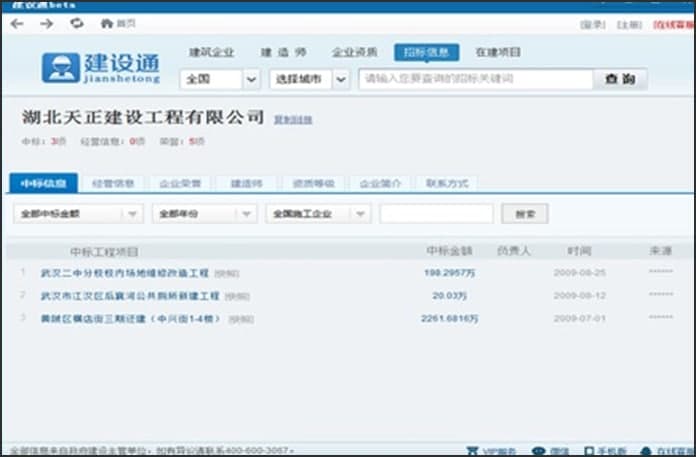Click the 中标工程项目 column header
This screenshot has height=457, width=696.
click(x=104, y=252)
